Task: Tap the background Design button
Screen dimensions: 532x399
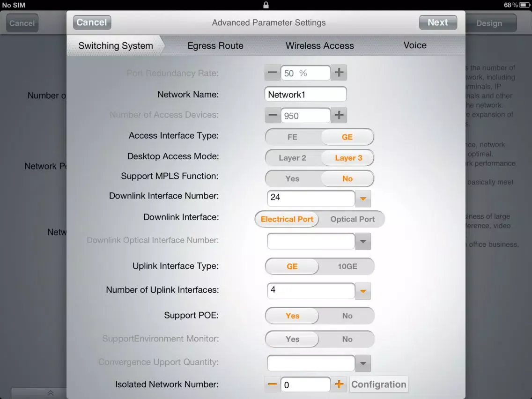Action: tap(491, 23)
